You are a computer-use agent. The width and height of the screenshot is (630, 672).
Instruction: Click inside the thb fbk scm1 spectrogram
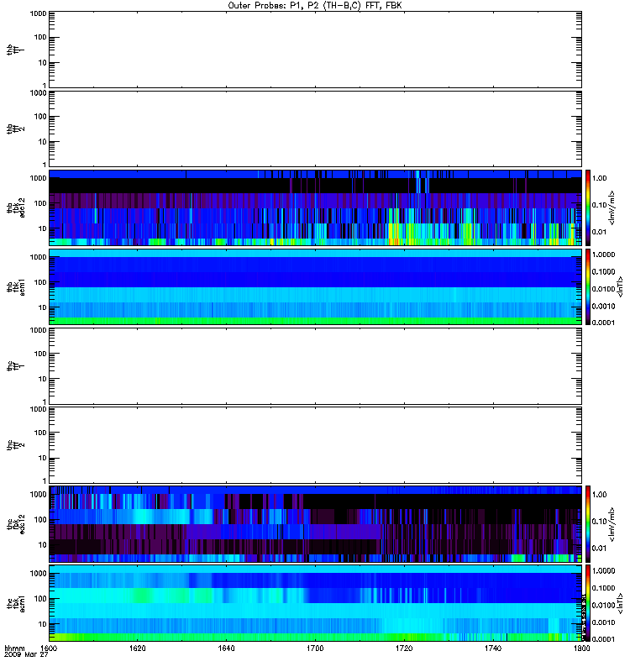(315, 286)
